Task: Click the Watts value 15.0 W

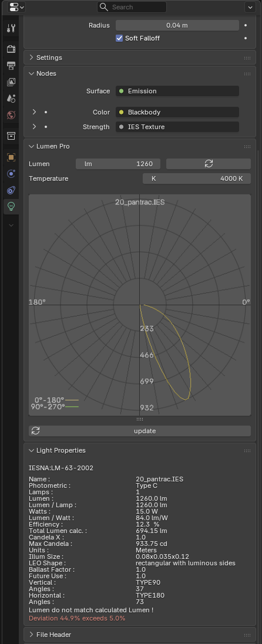Action: 147,512
